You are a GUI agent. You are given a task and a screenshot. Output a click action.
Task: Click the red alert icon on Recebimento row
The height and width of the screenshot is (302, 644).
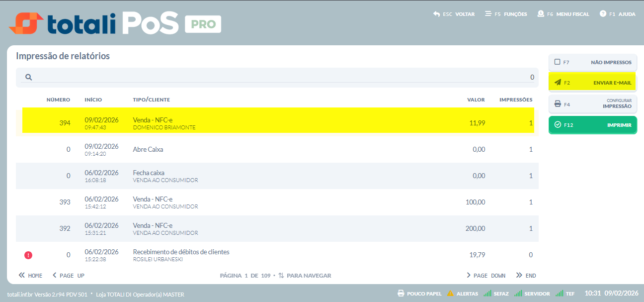pyautogui.click(x=28, y=255)
